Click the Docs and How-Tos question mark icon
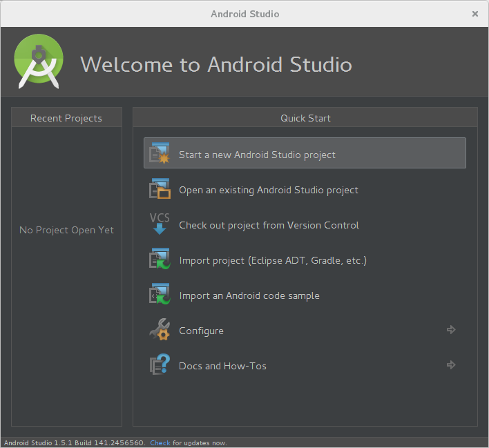Viewport: 489px width, 448px height. [x=160, y=364]
